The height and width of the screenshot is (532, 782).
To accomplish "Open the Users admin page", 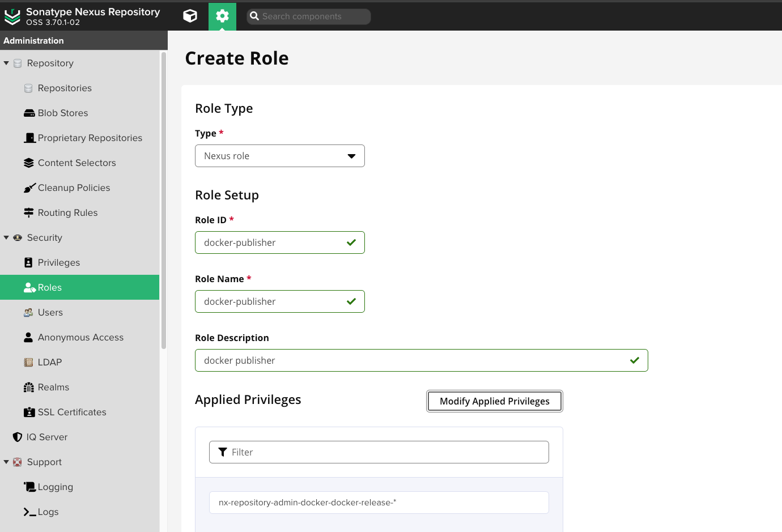I will (x=50, y=313).
